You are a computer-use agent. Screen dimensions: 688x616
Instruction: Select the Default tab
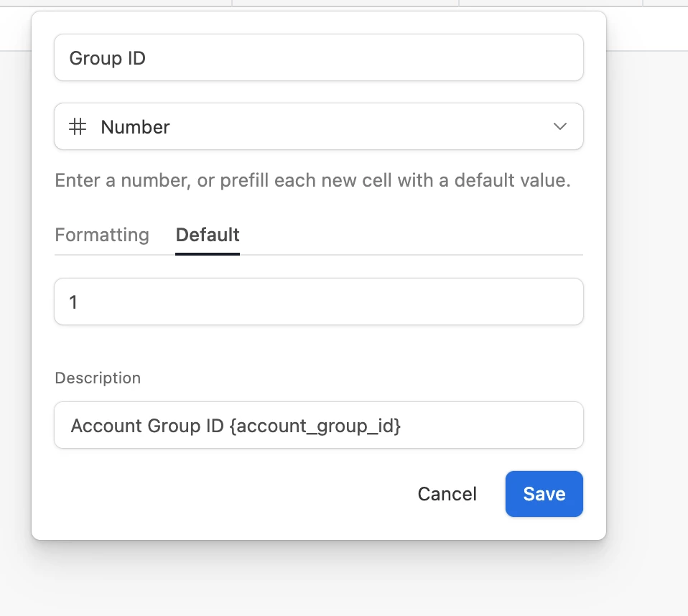tap(208, 235)
